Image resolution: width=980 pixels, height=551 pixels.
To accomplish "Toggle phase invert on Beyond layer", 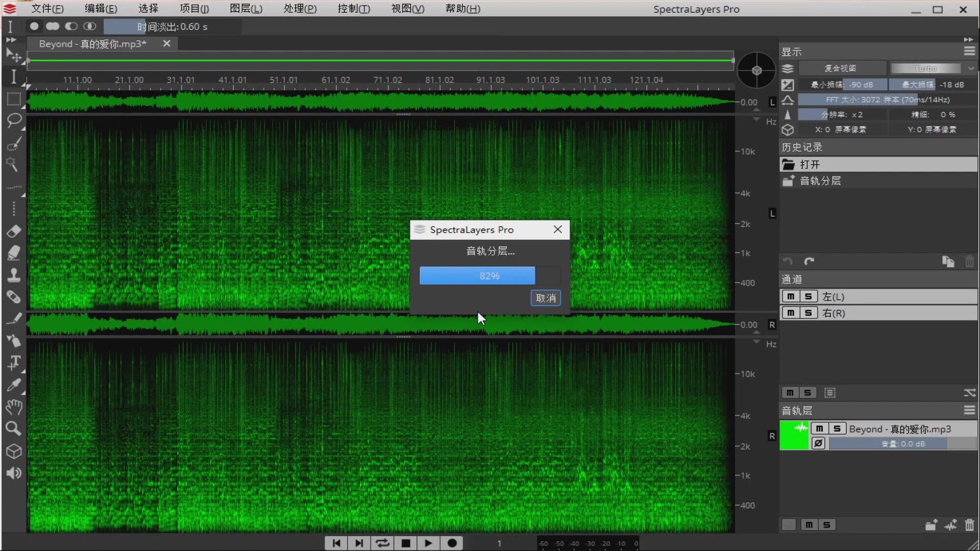I will [818, 443].
